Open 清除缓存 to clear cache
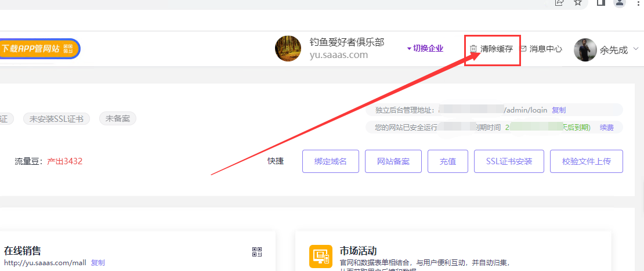Viewport: 644px width, 271px height. click(497, 49)
